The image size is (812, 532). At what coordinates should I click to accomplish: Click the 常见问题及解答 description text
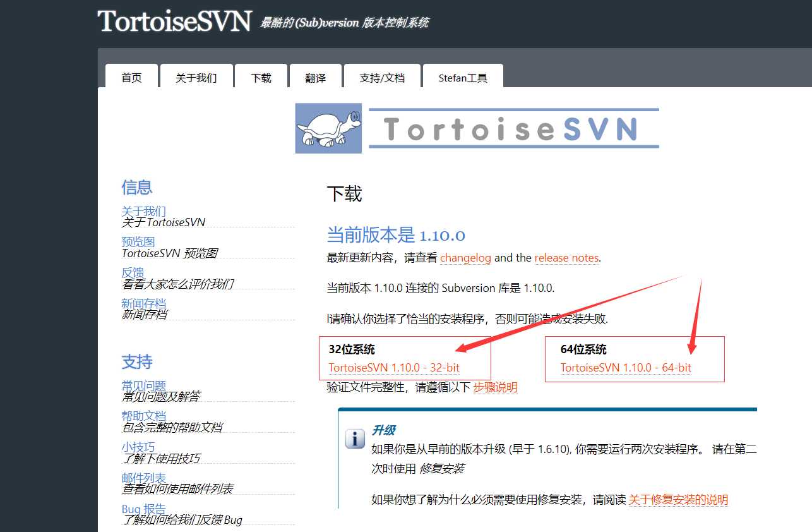[x=161, y=396]
